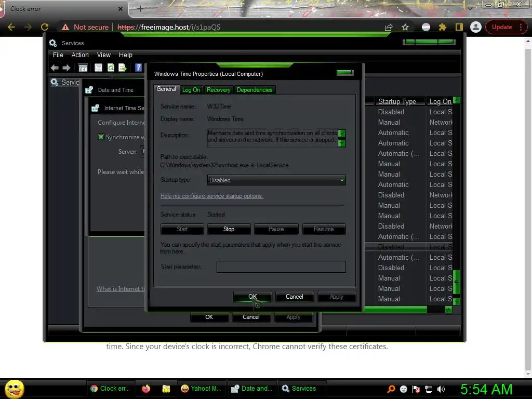The height and width of the screenshot is (399, 532).
Task: Open the tab search chevron
Action: pos(470,8)
